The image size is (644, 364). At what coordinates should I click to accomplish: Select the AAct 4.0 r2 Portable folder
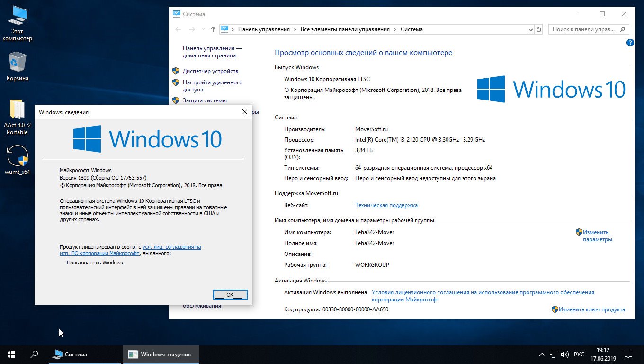pyautogui.click(x=17, y=118)
